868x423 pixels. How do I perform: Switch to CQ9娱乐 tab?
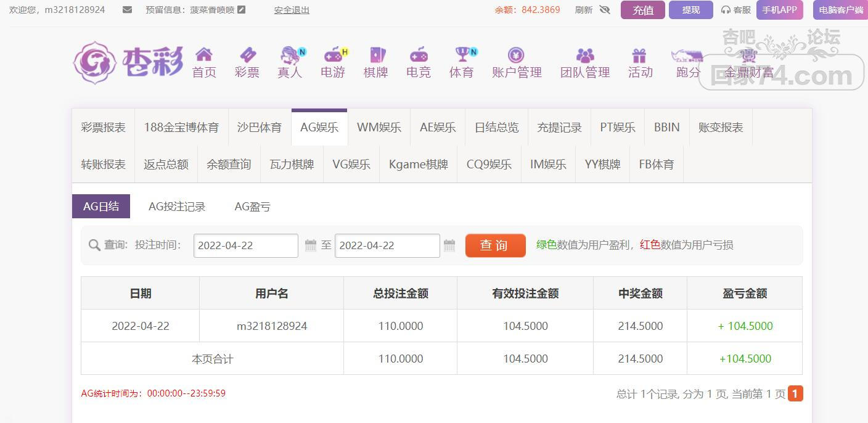click(x=489, y=165)
